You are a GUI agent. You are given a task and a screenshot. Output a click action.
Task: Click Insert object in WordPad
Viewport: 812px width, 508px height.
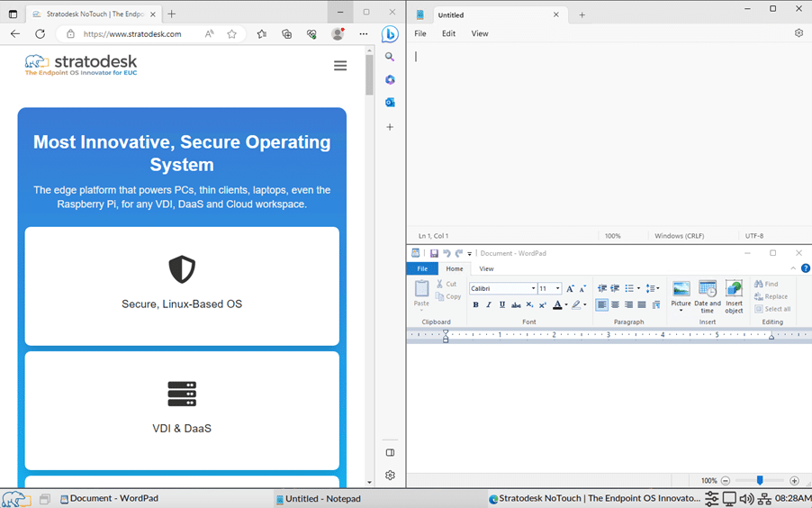(734, 296)
